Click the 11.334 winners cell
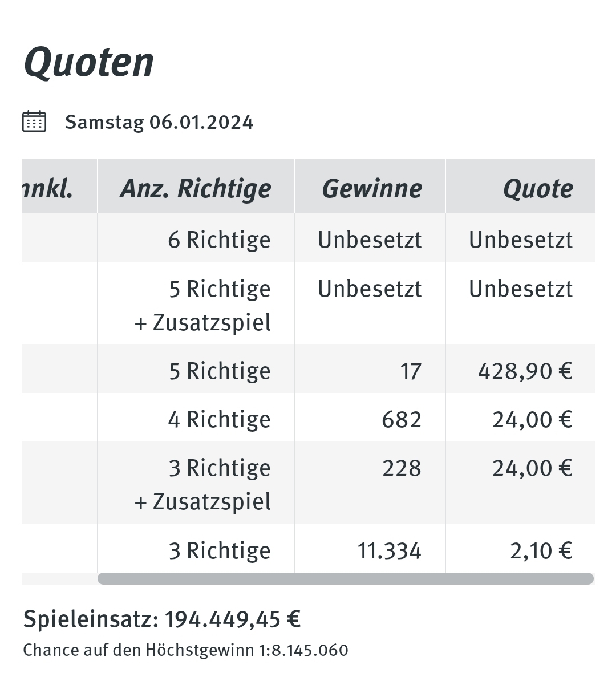Image resolution: width=616 pixels, height=685 pixels. [390, 551]
